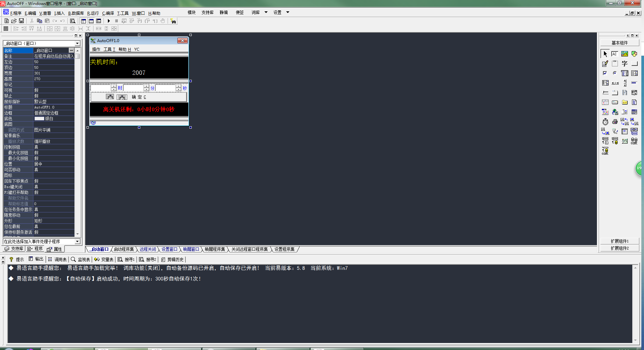
Task: Click the 底色 silver-white color swatch
Action: point(39,119)
